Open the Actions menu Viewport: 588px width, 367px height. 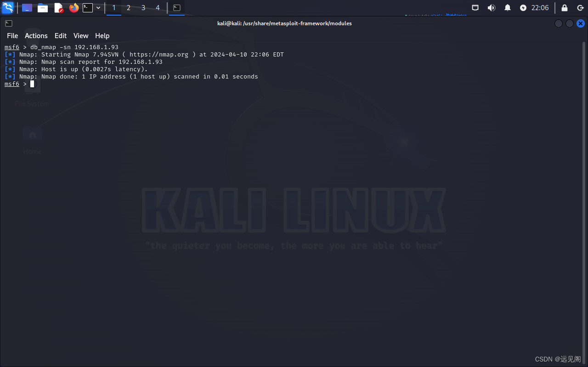[36, 36]
